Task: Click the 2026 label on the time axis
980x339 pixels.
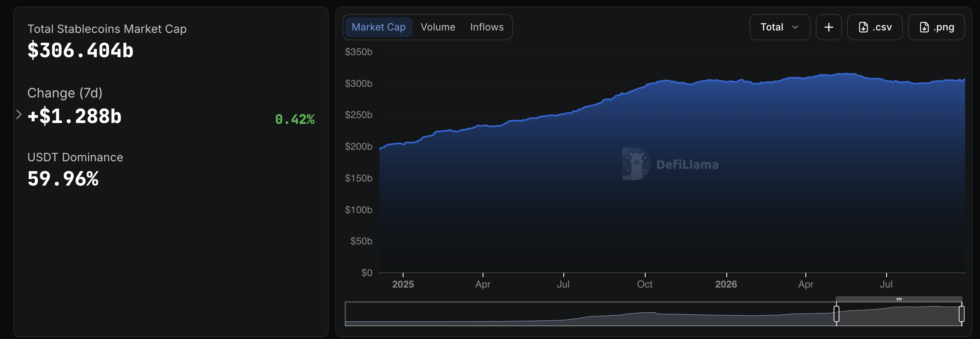Action: pyautogui.click(x=726, y=284)
